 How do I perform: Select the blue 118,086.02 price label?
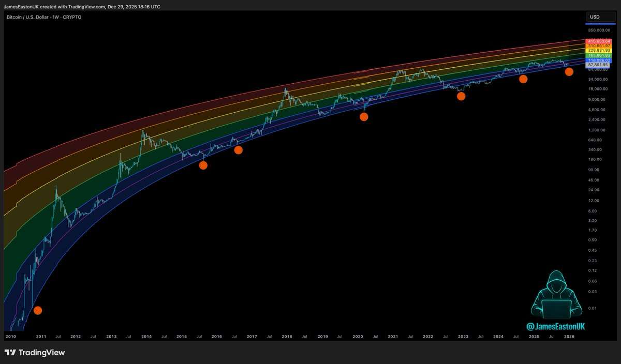pyautogui.click(x=599, y=60)
